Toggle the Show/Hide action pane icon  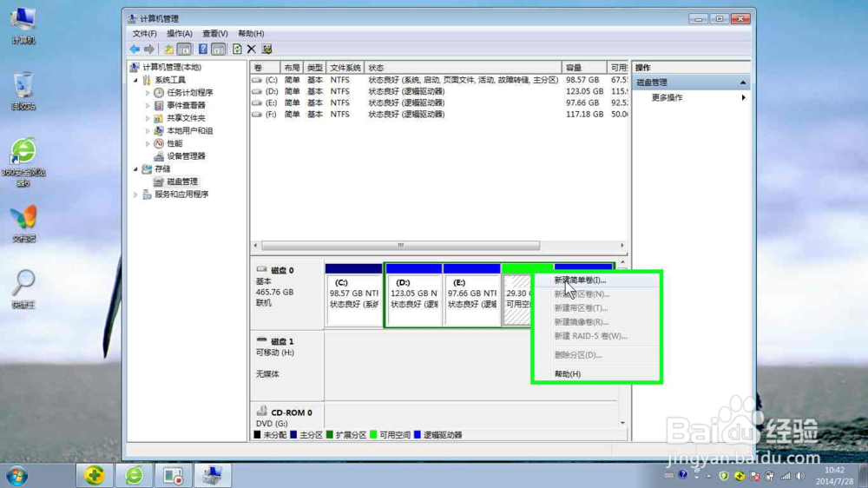pos(219,49)
